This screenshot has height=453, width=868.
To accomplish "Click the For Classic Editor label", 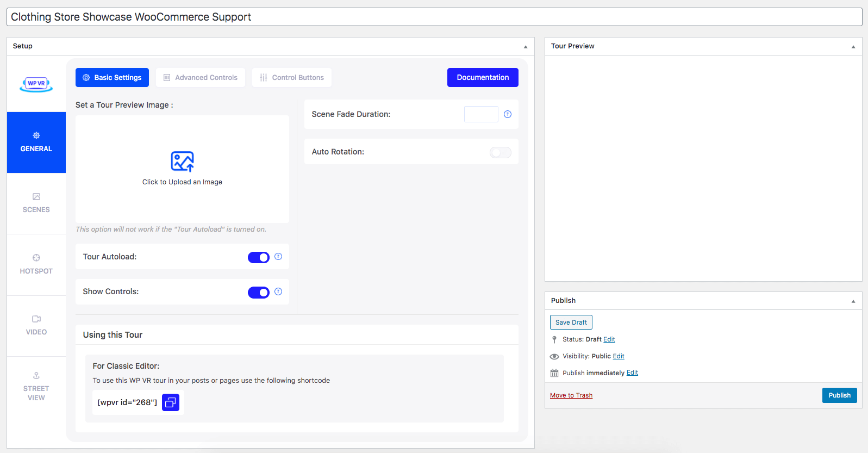I will (x=126, y=366).
